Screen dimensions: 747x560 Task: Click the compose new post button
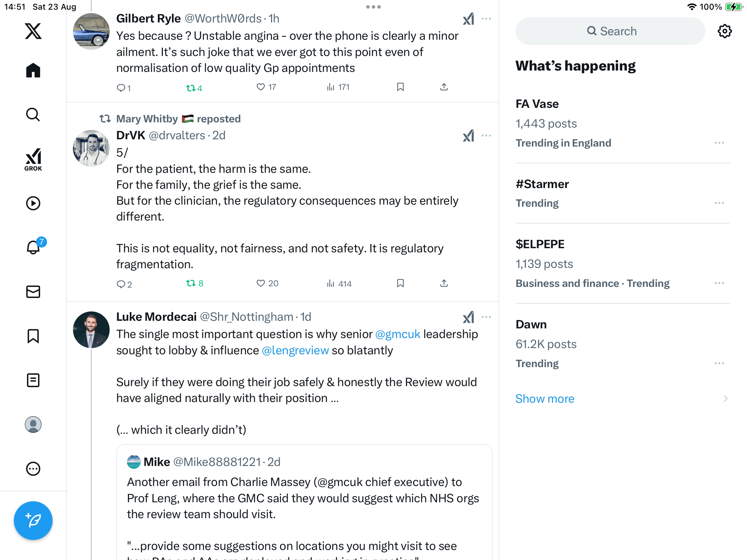point(33,520)
